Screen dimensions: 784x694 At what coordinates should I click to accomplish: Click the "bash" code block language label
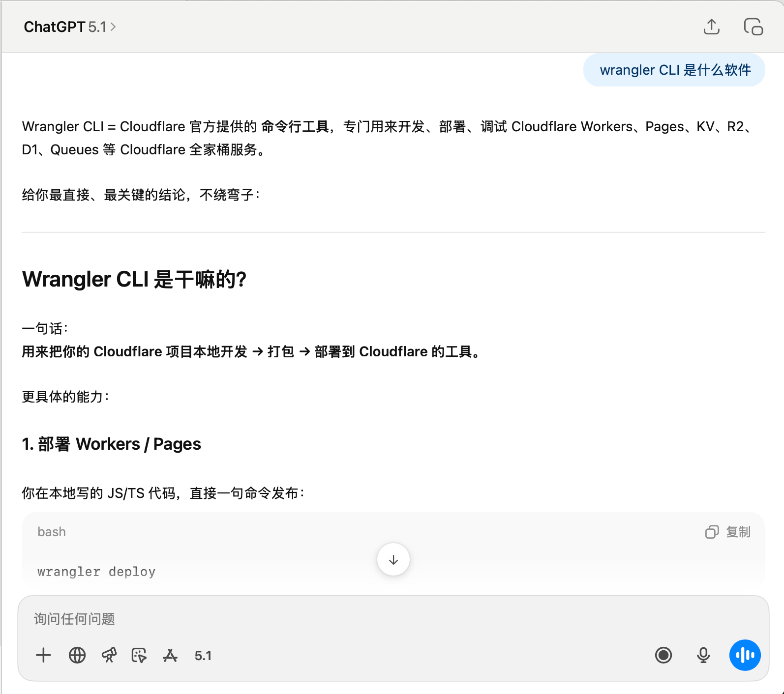(52, 532)
